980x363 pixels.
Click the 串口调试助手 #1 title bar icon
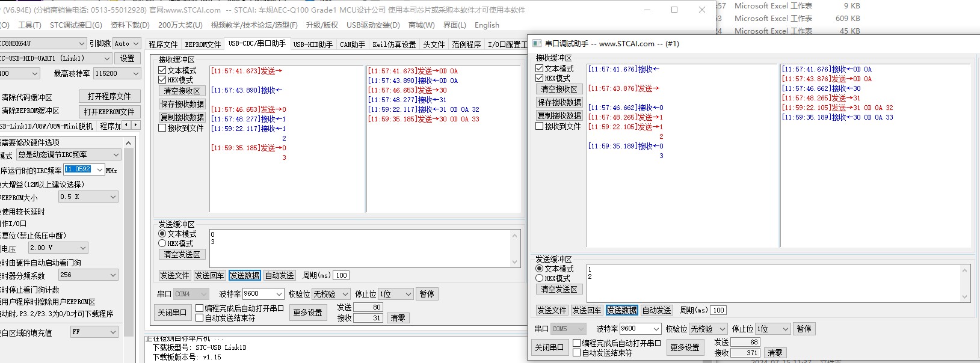[x=537, y=43]
